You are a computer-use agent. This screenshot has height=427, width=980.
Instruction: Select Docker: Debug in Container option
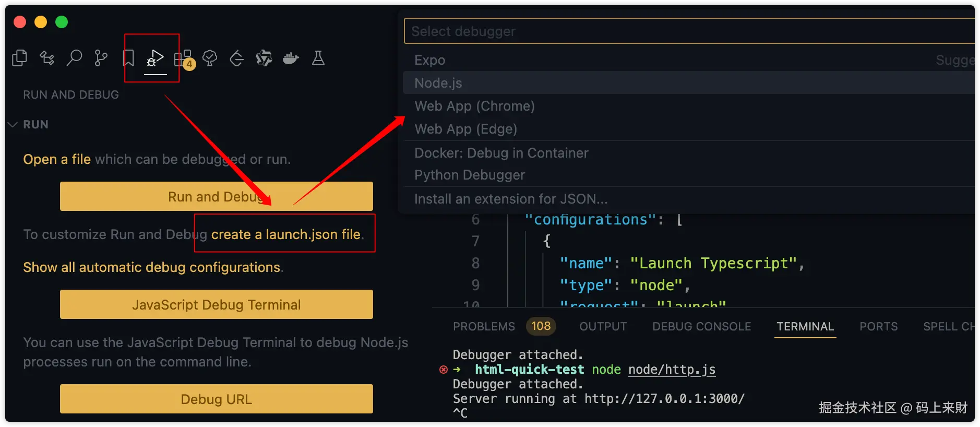click(689, 153)
